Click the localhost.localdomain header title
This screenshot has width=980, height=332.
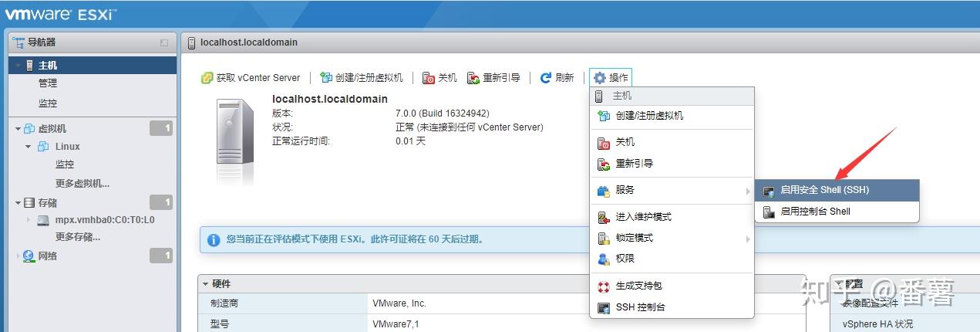click(248, 42)
